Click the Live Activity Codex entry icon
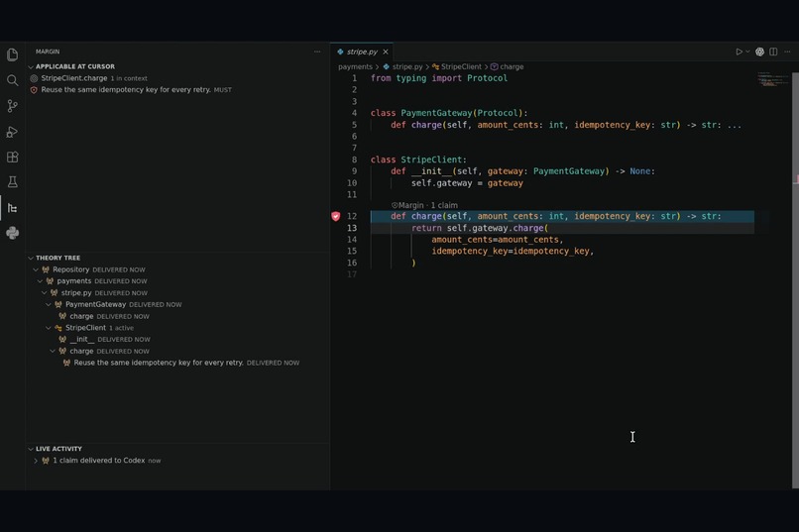Image resolution: width=799 pixels, height=532 pixels. [x=46, y=461]
